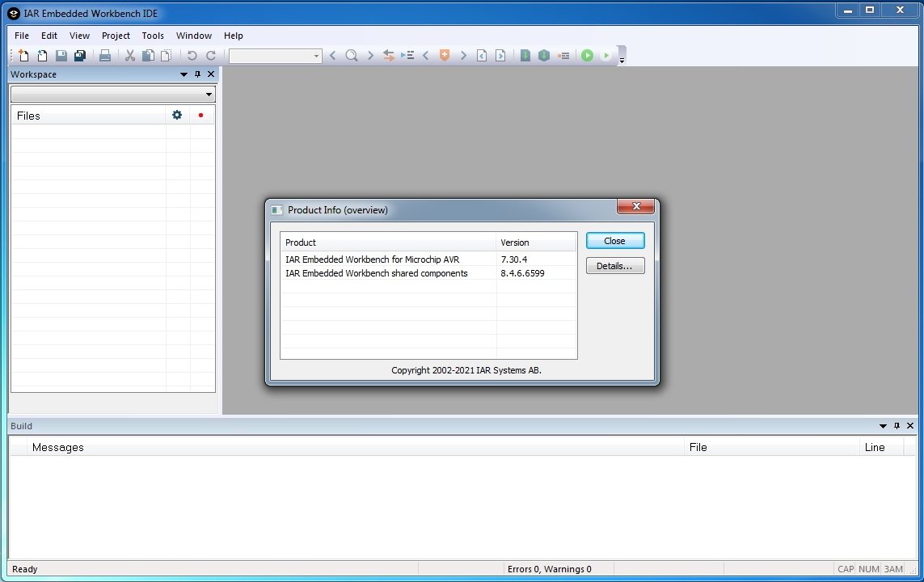The image size is (924, 582).
Task: Click the gear icon in Files header
Action: tap(177, 116)
